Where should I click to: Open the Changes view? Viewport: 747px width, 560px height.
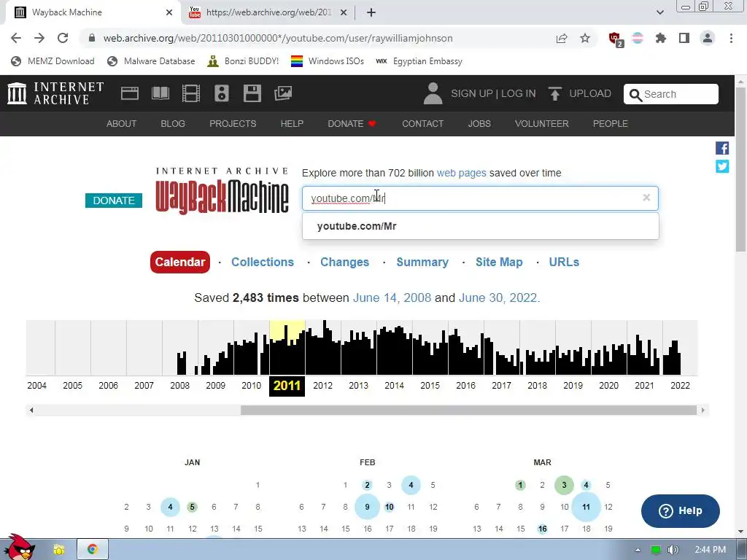[x=344, y=262]
